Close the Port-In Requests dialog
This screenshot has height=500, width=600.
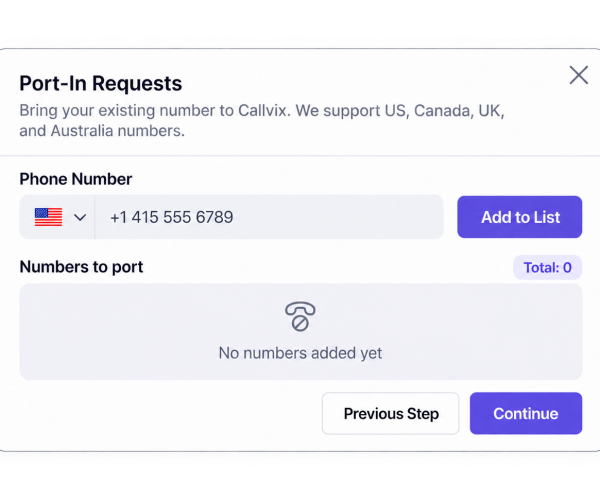[579, 75]
